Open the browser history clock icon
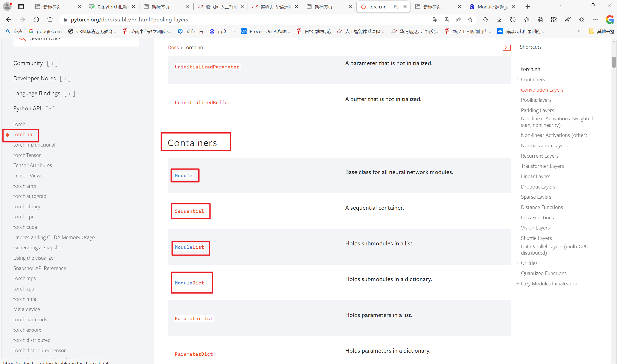Screen dimensions: 617x364 pos(513,20)
